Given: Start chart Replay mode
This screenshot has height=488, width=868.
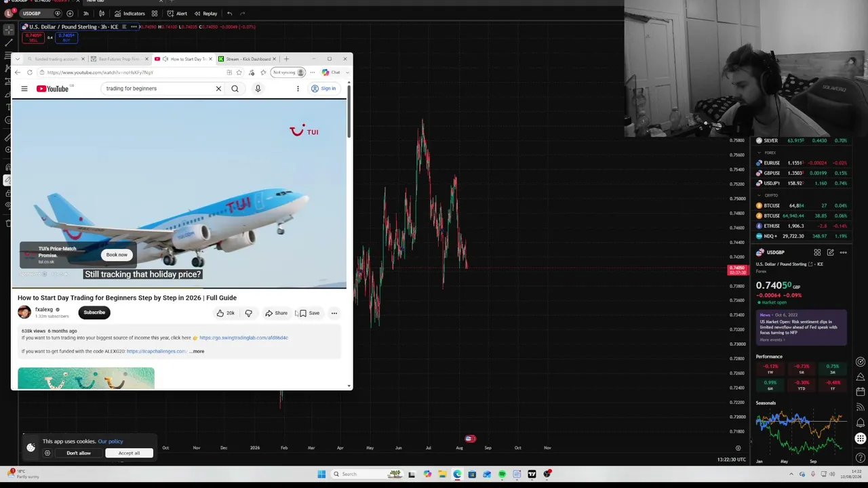Looking at the screenshot, I should (x=205, y=14).
